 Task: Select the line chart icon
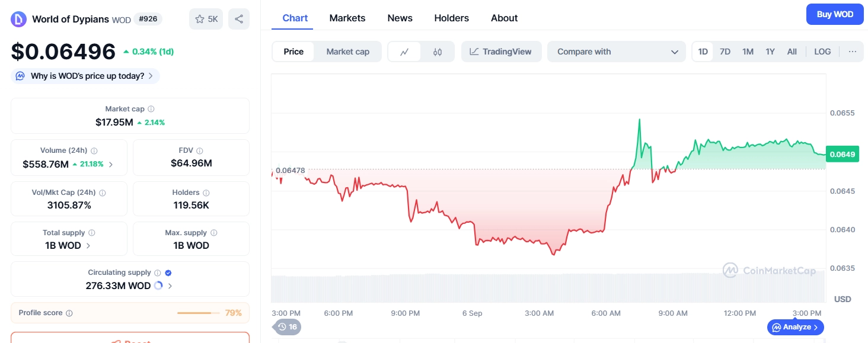(404, 52)
